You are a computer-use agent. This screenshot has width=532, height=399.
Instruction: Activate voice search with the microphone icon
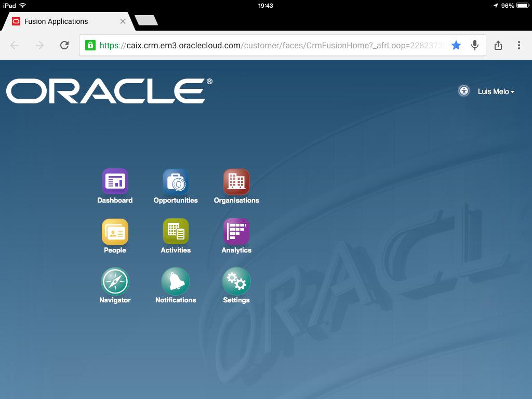[474, 45]
